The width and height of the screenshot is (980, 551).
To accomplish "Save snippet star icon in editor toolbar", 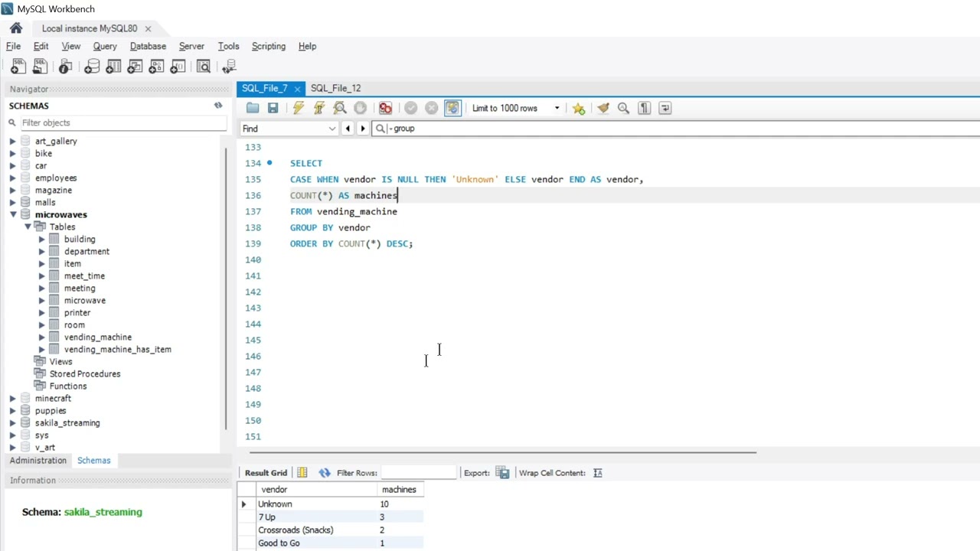I will [579, 108].
